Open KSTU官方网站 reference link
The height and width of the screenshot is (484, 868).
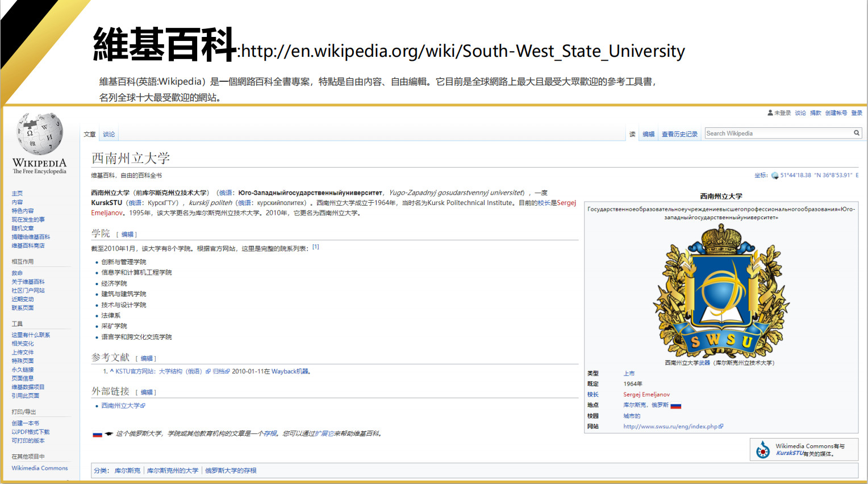tap(158, 372)
